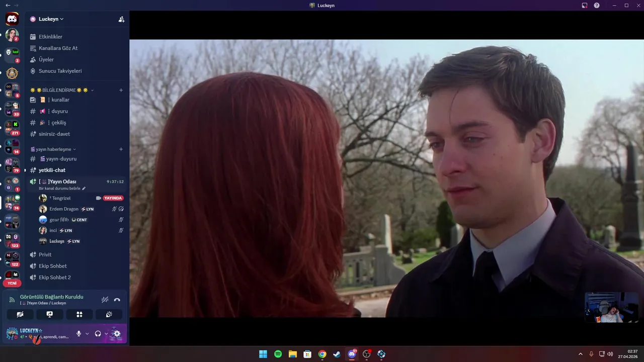Click pop-out stream icon in title bar
Image resolution: width=644 pixels, height=362 pixels.
coord(585,5)
